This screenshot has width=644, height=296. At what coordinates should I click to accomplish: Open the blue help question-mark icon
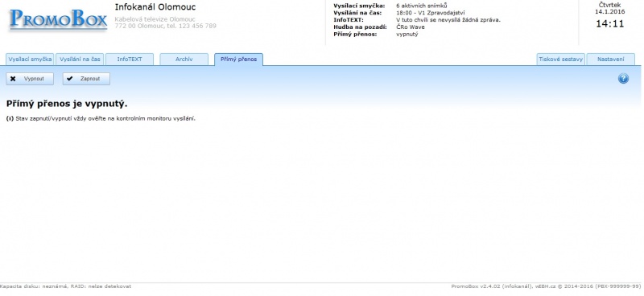pyautogui.click(x=623, y=78)
